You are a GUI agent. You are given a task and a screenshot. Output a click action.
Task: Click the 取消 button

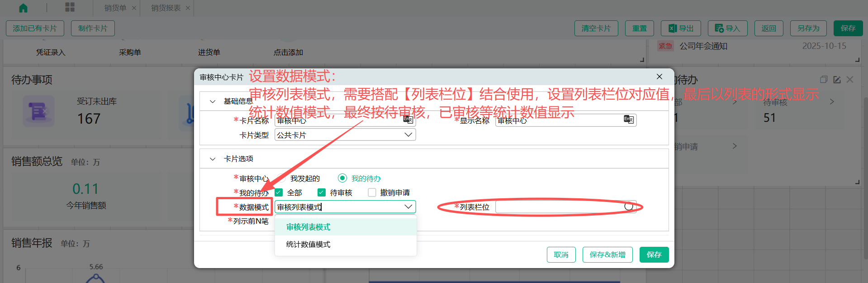561,254
